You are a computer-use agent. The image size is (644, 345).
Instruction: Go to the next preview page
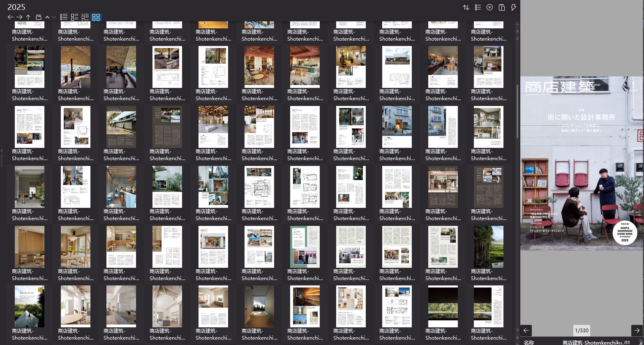[x=637, y=330]
